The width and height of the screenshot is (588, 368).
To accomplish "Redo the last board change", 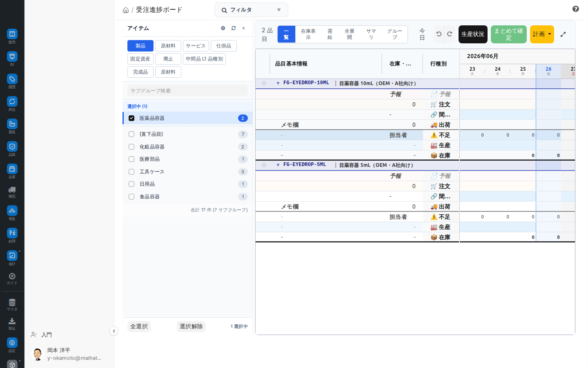I will pos(450,34).
